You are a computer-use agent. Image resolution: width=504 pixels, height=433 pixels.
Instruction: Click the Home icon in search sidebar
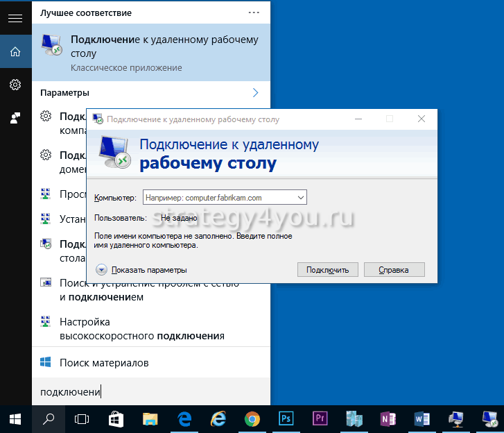(x=15, y=51)
